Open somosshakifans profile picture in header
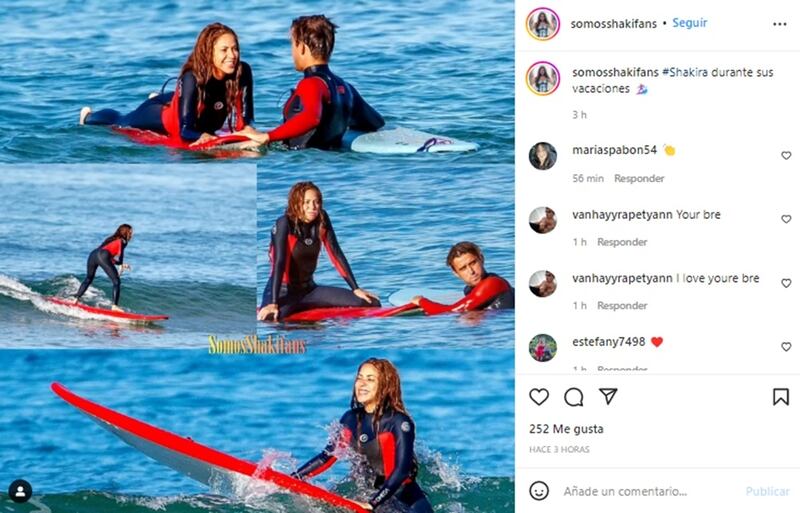Screen dimensions: 800x513 pyautogui.click(x=542, y=23)
